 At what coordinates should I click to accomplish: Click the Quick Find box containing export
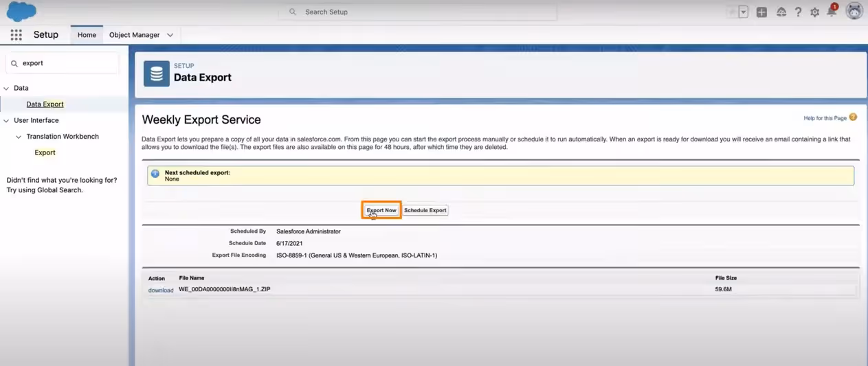pos(63,63)
